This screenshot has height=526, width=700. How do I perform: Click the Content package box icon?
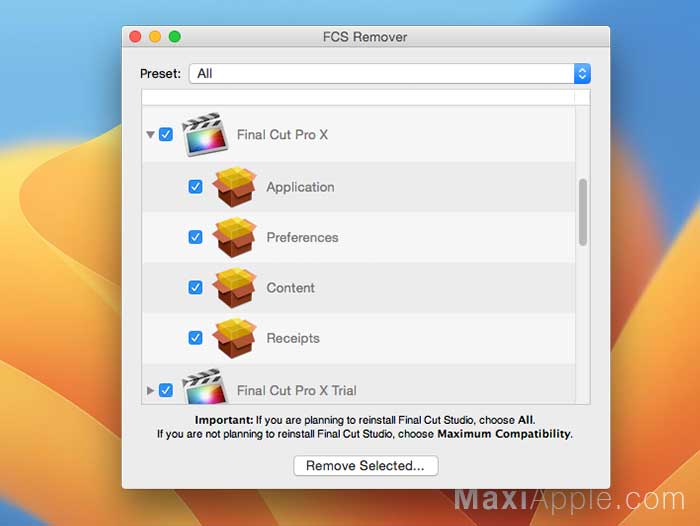[x=234, y=288]
